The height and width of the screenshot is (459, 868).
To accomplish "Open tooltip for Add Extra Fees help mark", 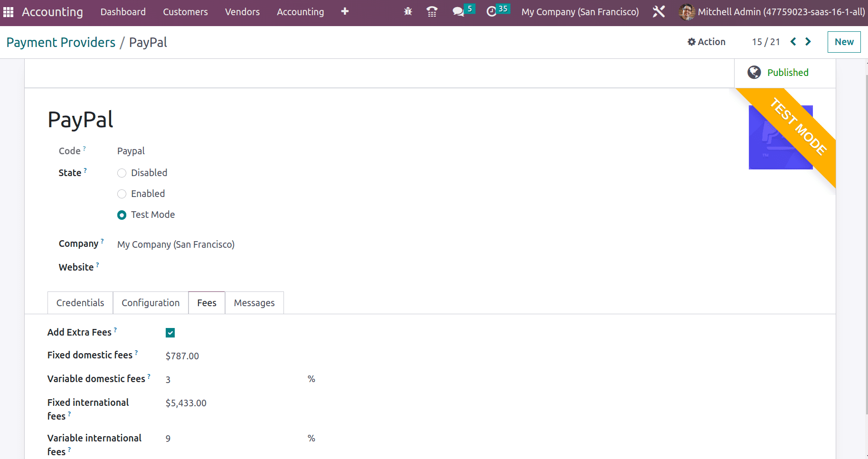I will (115, 329).
